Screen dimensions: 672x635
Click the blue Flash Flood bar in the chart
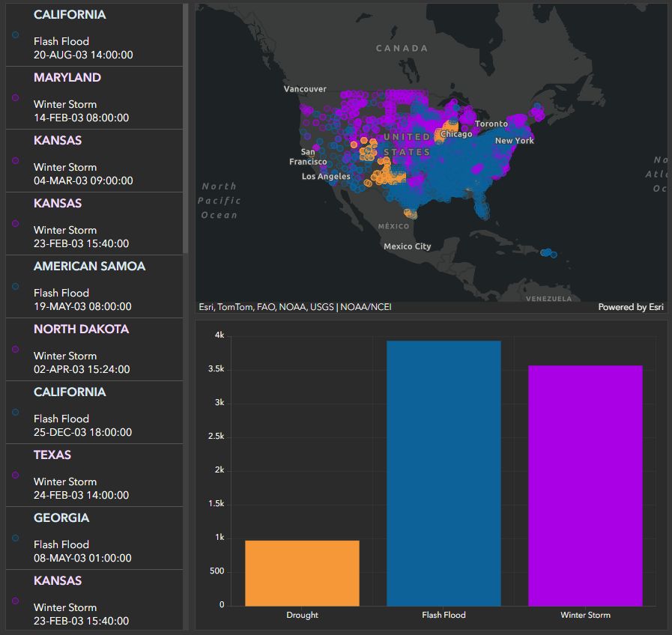(444, 473)
